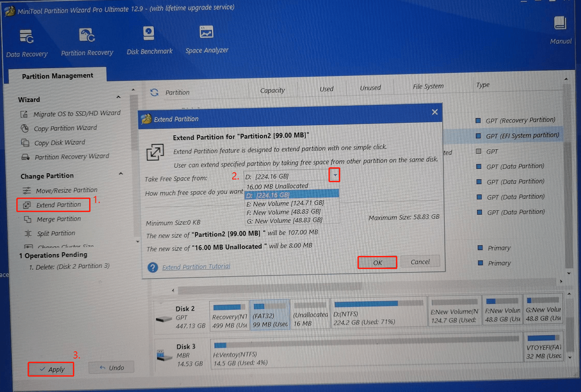581x392 pixels.
Task: Select Disk 3 drive icon in disk map
Action: click(x=163, y=355)
